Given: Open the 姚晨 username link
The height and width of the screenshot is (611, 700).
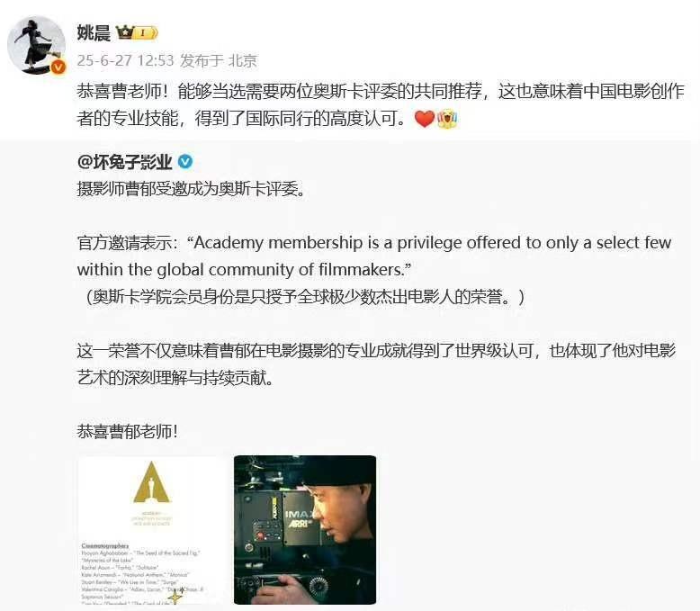Looking at the screenshot, I should coord(94,32).
